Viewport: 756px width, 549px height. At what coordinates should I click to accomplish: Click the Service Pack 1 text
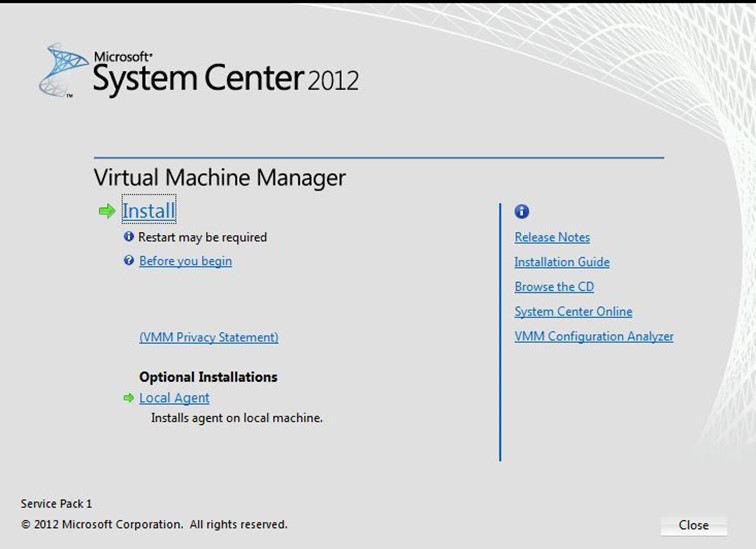pos(56,504)
